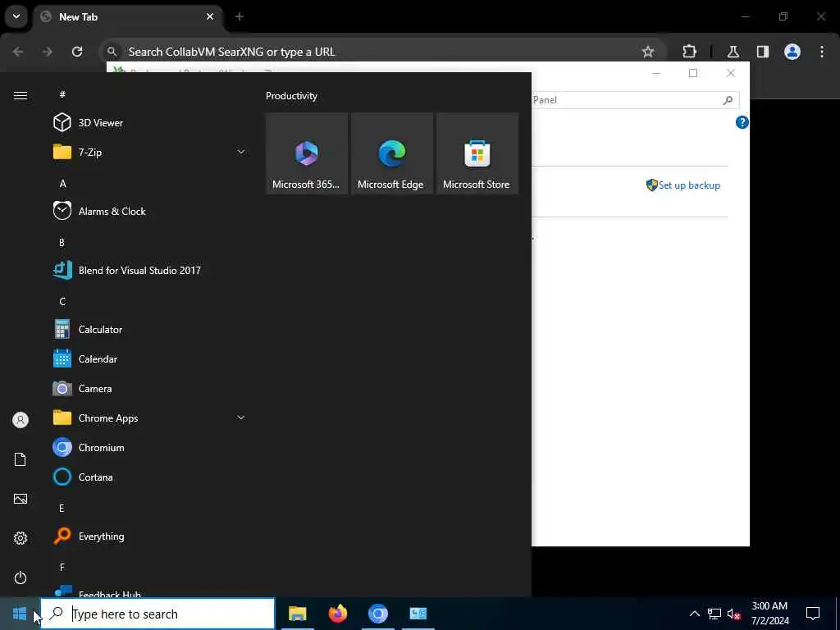
Task: Open the Microsoft Edge tile
Action: coord(391,153)
